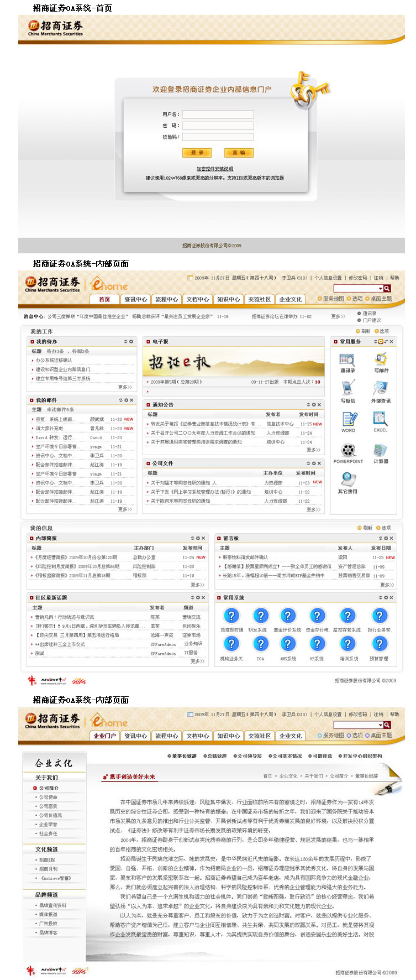The image size is (416, 980).
Task: Click the 登录 button
Action: pos(197,153)
